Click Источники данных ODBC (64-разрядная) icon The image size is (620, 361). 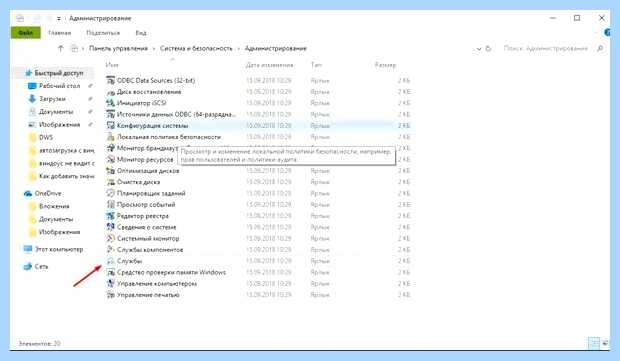111,114
